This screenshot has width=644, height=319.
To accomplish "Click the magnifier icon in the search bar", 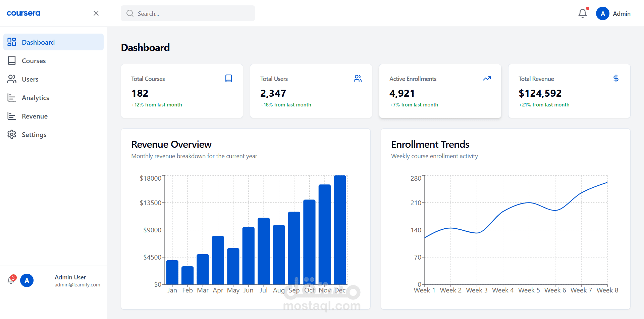I will pos(130,13).
